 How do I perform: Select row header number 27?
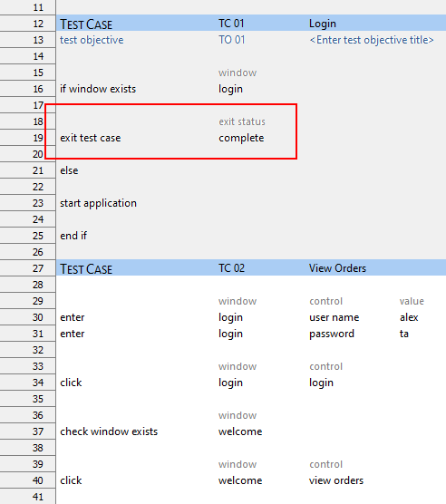pyautogui.click(x=27, y=268)
